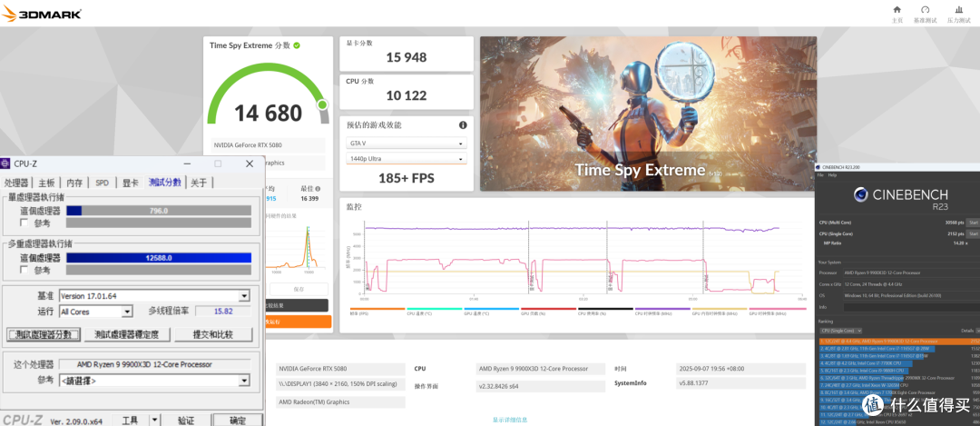Open the Cinebench Help menu
980x426 pixels.
tap(832, 175)
